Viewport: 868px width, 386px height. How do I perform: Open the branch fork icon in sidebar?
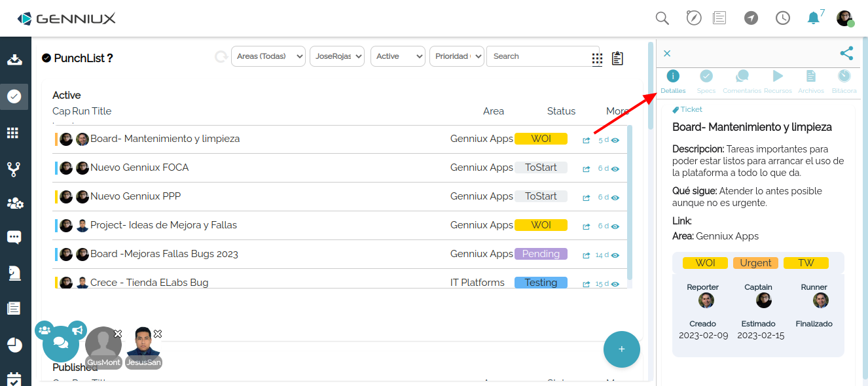click(13, 169)
